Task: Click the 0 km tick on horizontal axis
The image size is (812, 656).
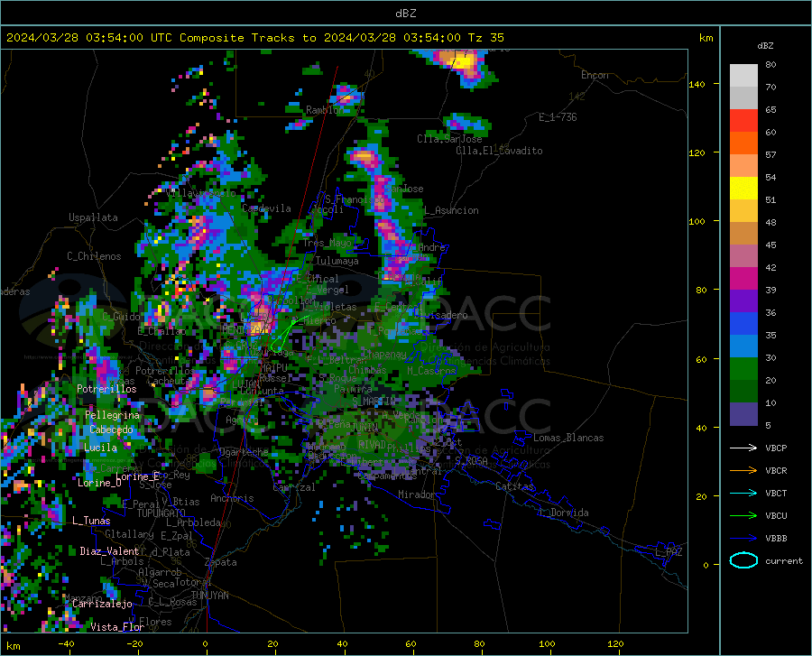Action: tap(206, 644)
